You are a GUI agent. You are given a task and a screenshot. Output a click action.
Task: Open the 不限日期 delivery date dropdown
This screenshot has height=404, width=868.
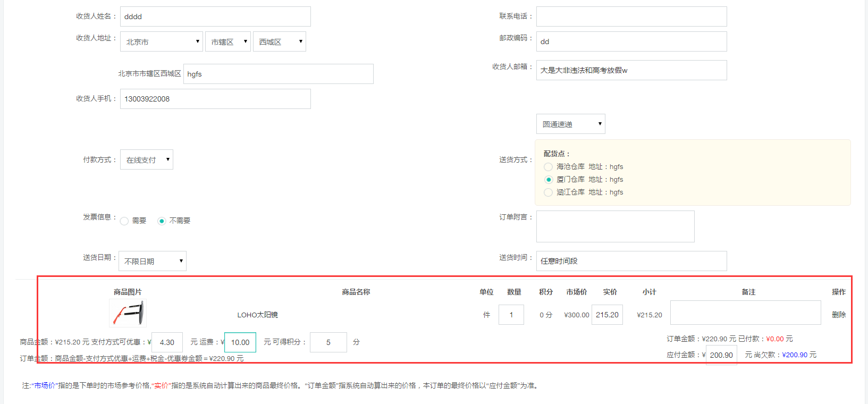click(153, 261)
